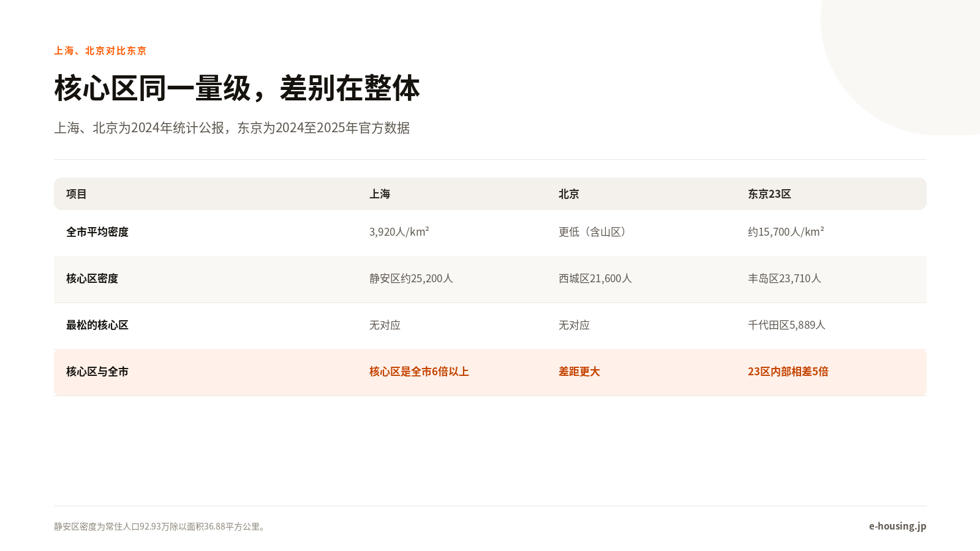Click the 项目 column header

point(77,194)
